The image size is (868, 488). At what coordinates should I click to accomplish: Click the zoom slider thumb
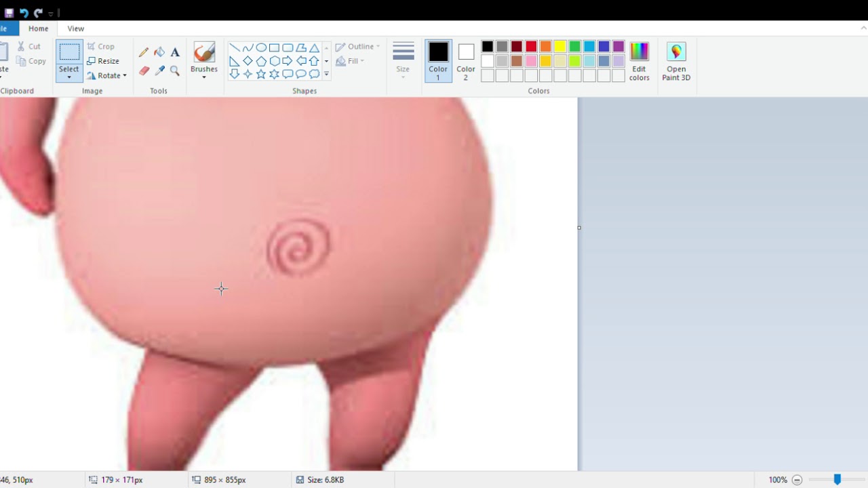837,479
